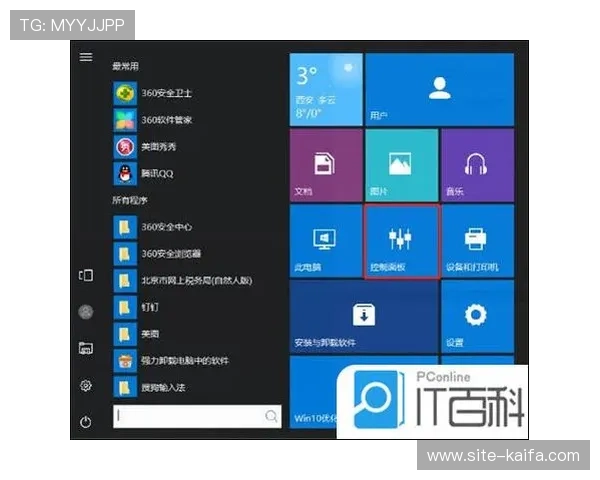Click the 设备和打印机 printer tile
Image resolution: width=600 pixels, height=480 pixels.
coord(476,241)
